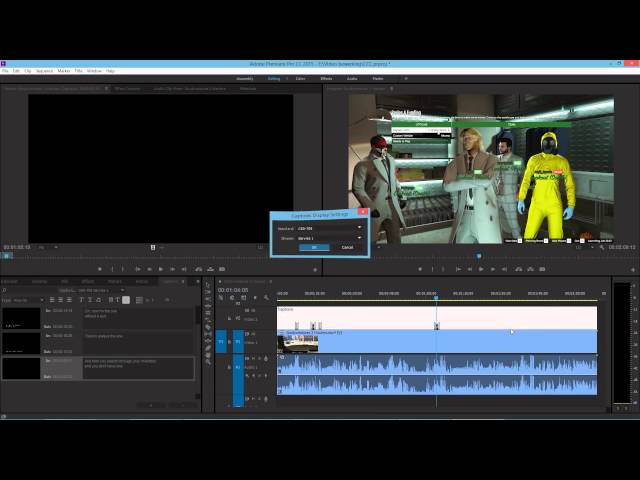Screen dimensions: 640x480
Task: Open Program monitor settings wrench
Action: (x=602, y=247)
